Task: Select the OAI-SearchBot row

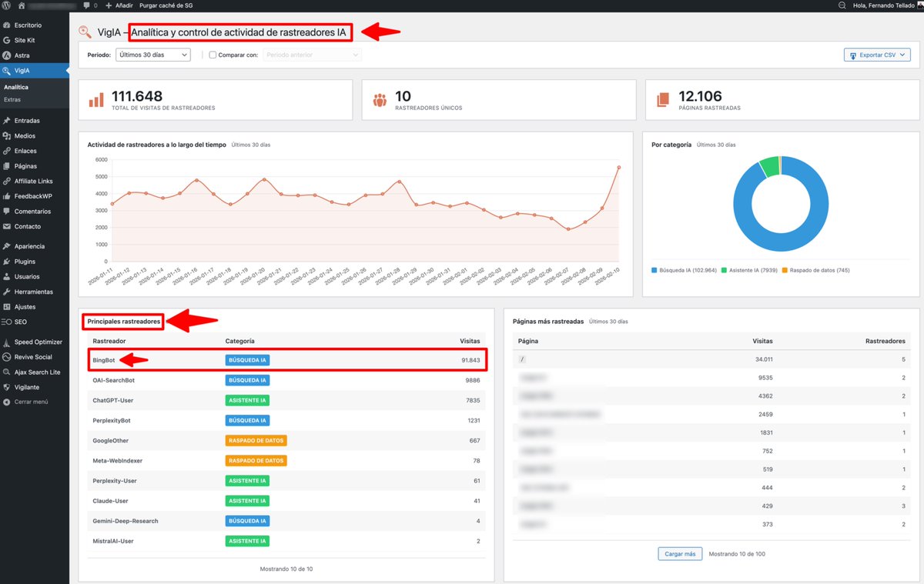Action: pyautogui.click(x=286, y=380)
